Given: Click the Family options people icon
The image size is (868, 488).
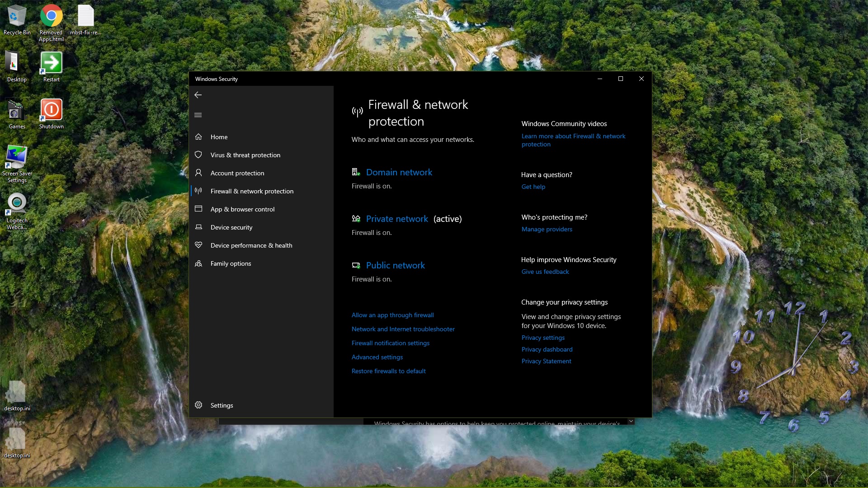Looking at the screenshot, I should (x=198, y=263).
